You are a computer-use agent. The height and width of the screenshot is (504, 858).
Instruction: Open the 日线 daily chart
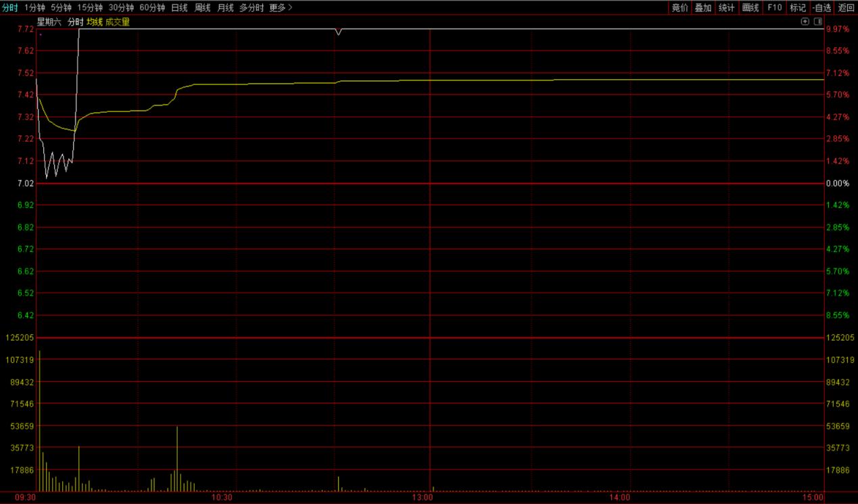point(179,7)
